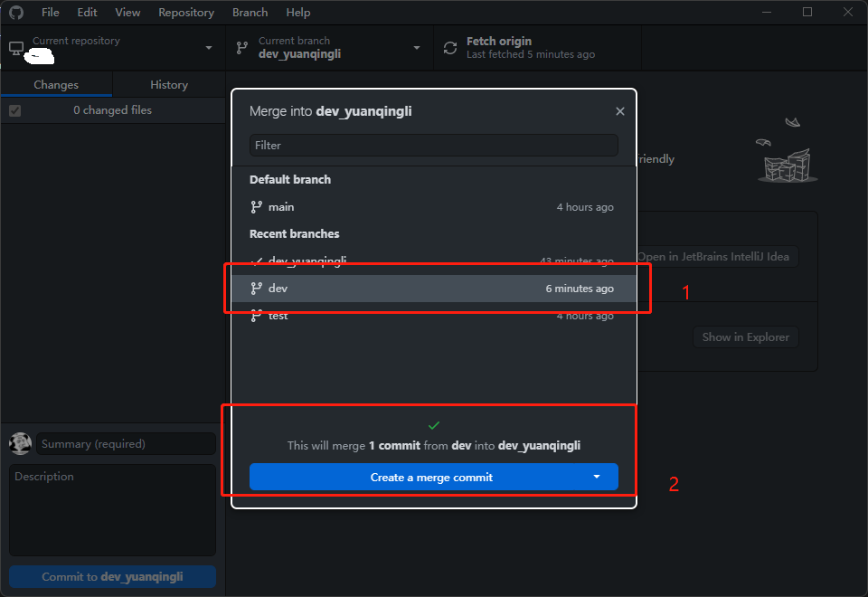Open the Edit menu
868x597 pixels.
(x=87, y=12)
